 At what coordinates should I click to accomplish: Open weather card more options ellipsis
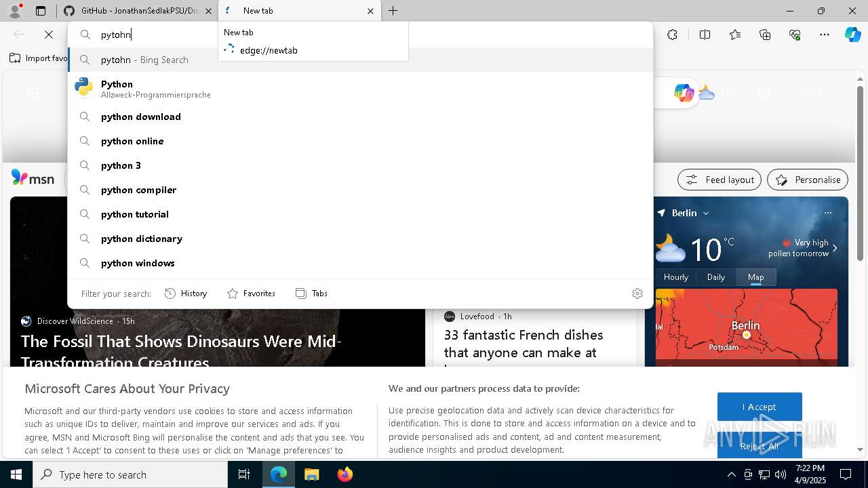[x=827, y=213]
